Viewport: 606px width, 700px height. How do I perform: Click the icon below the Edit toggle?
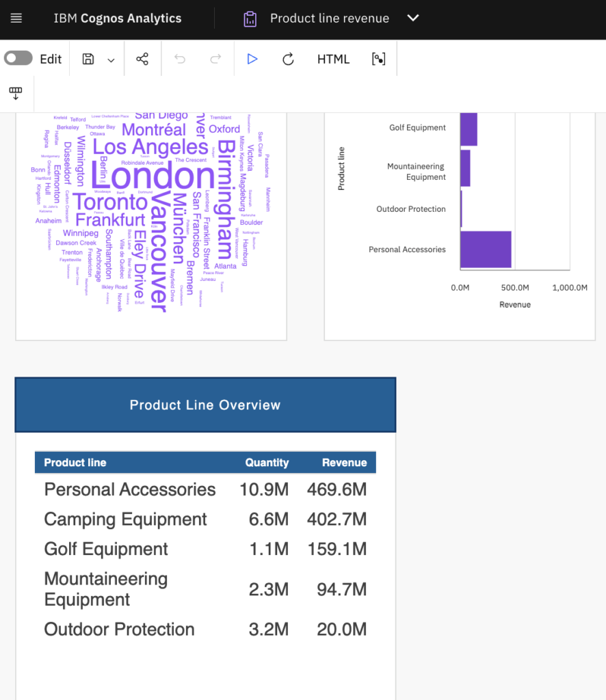pos(16,94)
